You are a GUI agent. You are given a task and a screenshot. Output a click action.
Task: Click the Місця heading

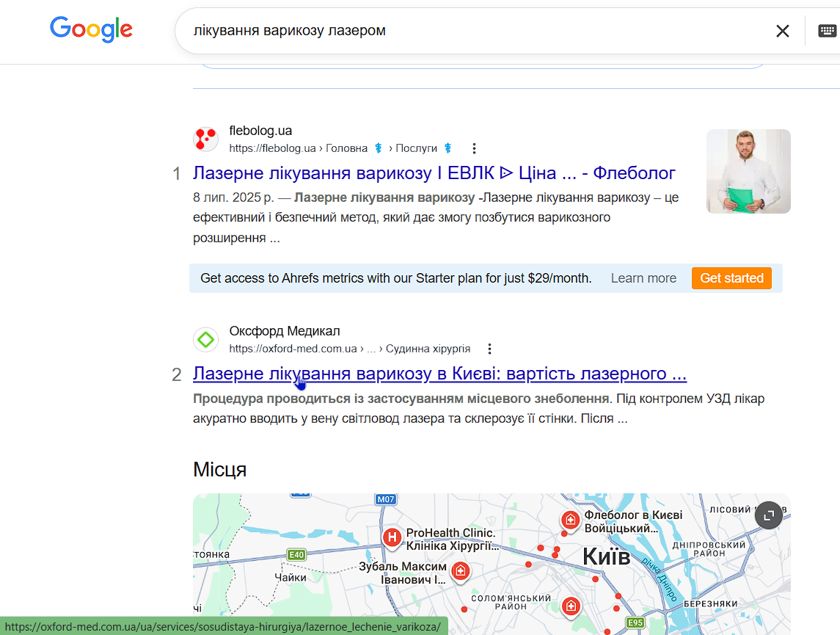click(219, 469)
